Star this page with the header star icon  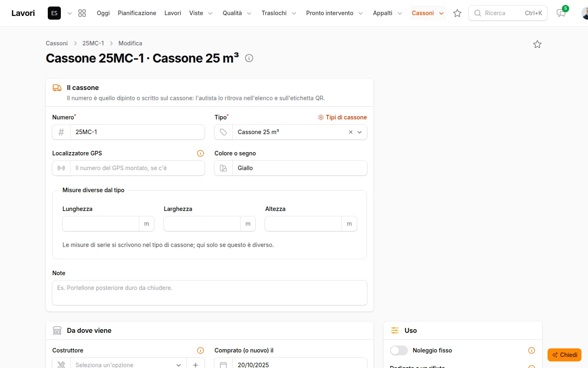(x=537, y=44)
